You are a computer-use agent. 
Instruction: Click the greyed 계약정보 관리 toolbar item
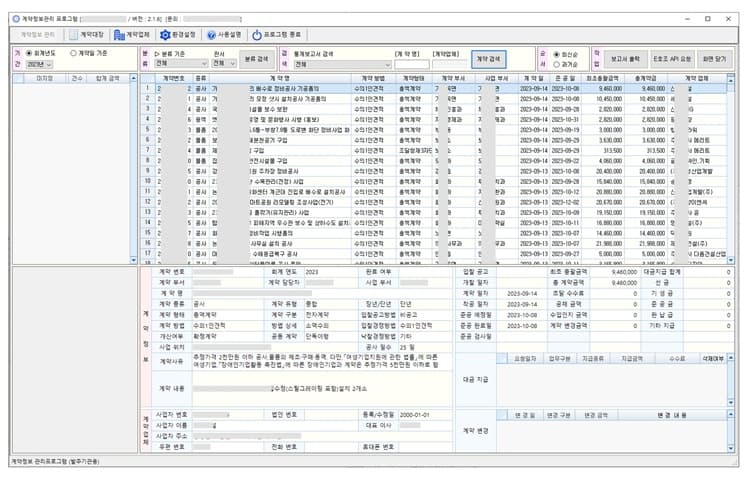coord(37,35)
